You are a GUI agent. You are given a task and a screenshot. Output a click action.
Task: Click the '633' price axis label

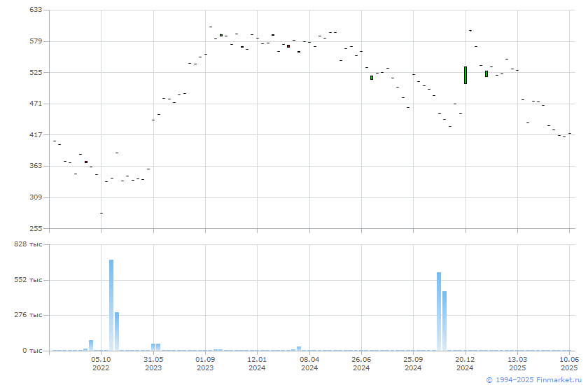[x=36, y=9]
